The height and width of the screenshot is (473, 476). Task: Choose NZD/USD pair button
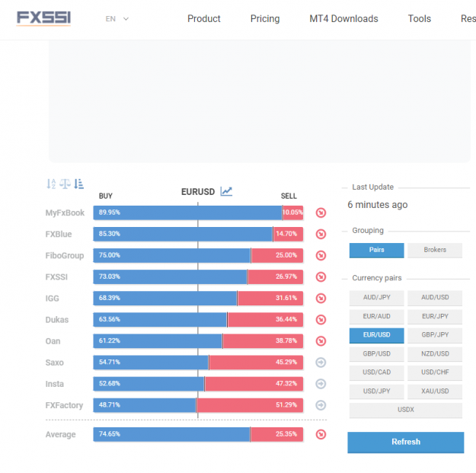click(x=435, y=354)
